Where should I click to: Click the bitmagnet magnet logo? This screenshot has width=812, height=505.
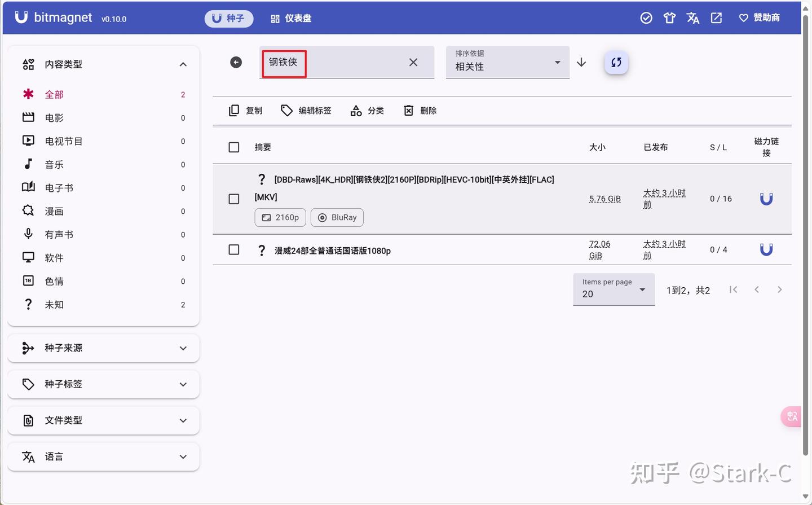[21, 17]
